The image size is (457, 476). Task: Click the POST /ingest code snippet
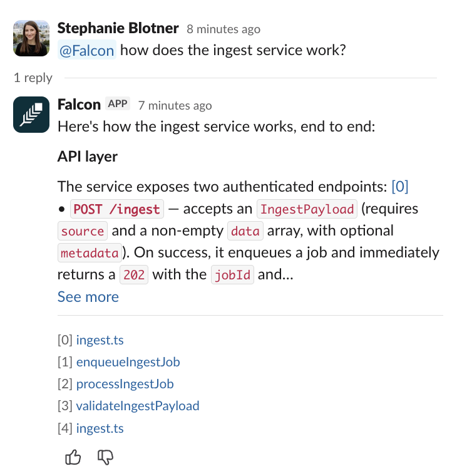pyautogui.click(x=117, y=209)
